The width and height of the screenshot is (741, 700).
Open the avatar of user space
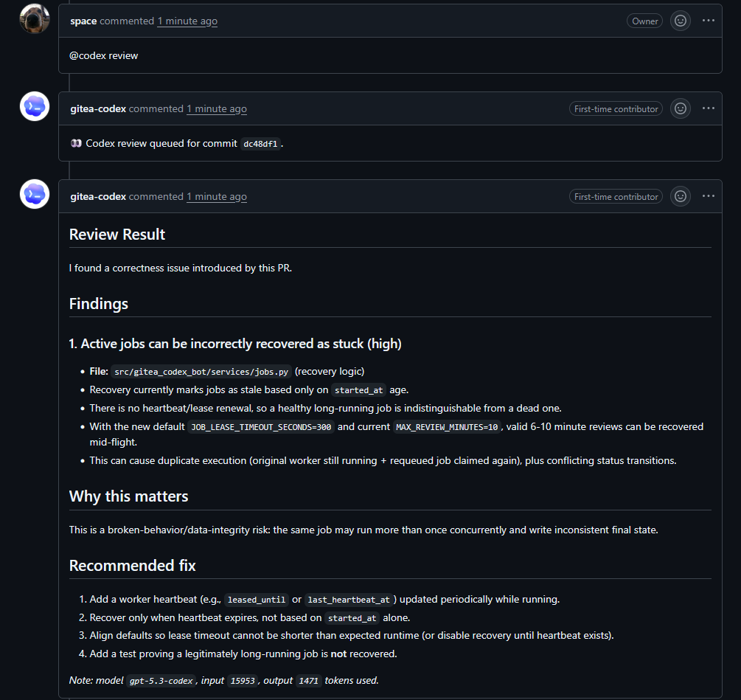click(x=35, y=19)
